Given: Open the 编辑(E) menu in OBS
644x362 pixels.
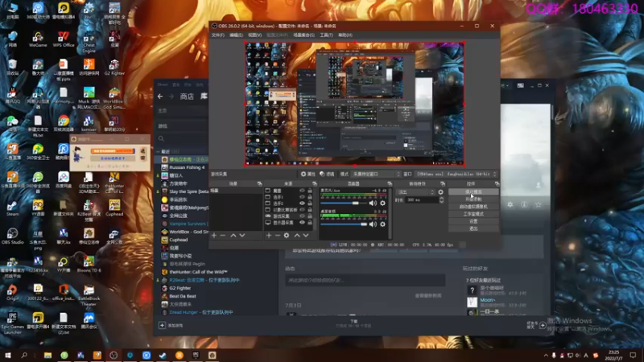Looking at the screenshot, I should 236,35.
